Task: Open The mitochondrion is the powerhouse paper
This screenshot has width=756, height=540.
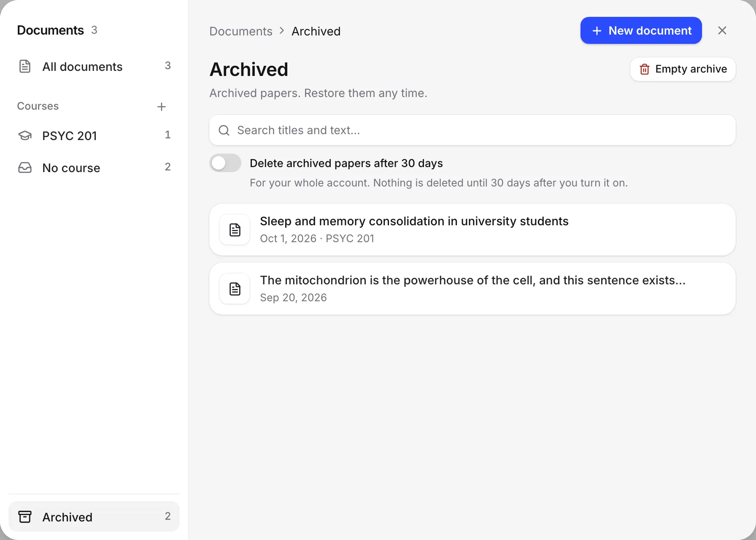Action: tap(472, 289)
